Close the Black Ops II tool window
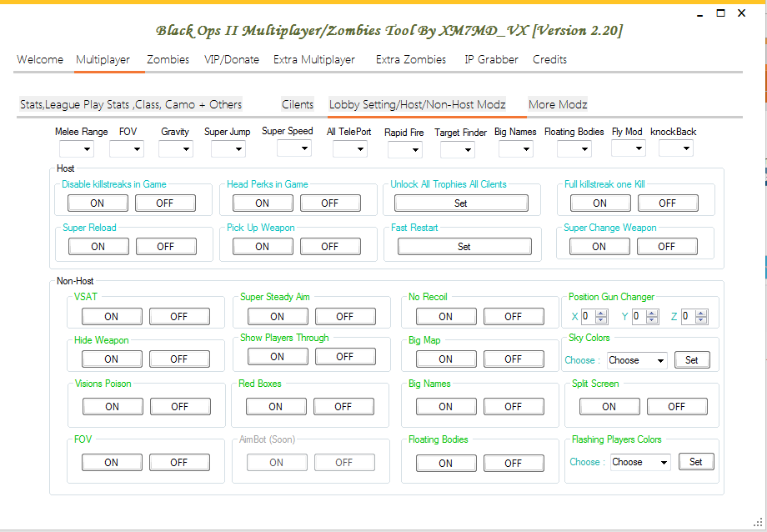767x532 pixels. click(741, 13)
